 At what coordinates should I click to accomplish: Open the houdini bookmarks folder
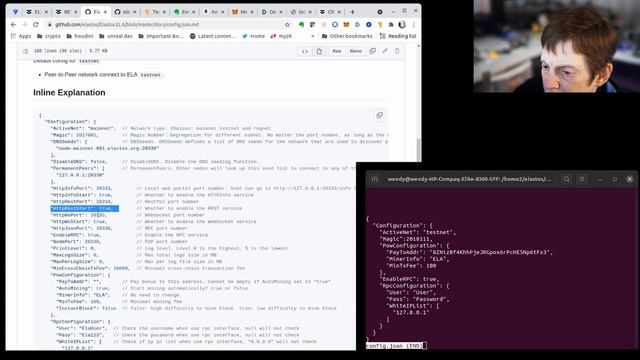(x=80, y=36)
